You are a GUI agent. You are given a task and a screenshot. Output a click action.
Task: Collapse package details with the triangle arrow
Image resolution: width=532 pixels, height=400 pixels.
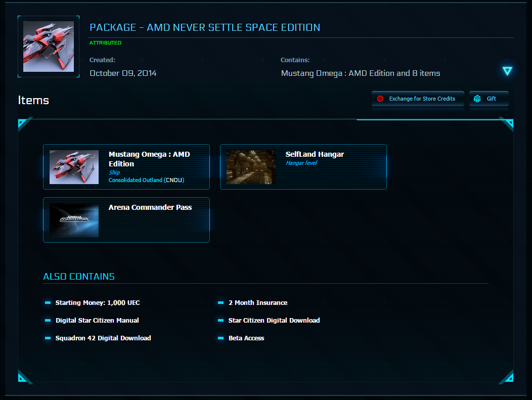[x=507, y=71]
